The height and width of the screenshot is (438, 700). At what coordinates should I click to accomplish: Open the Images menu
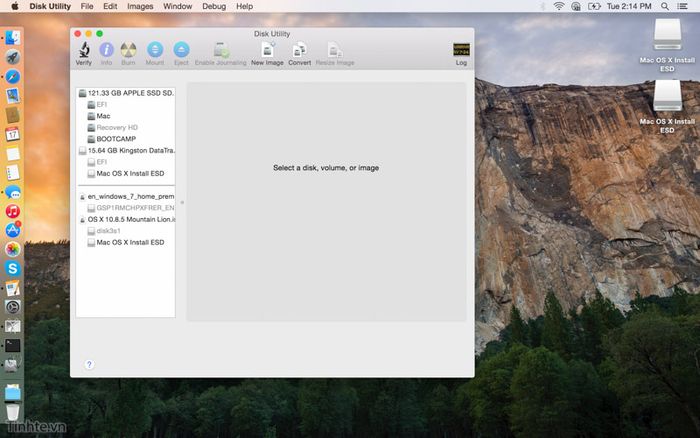tap(140, 6)
